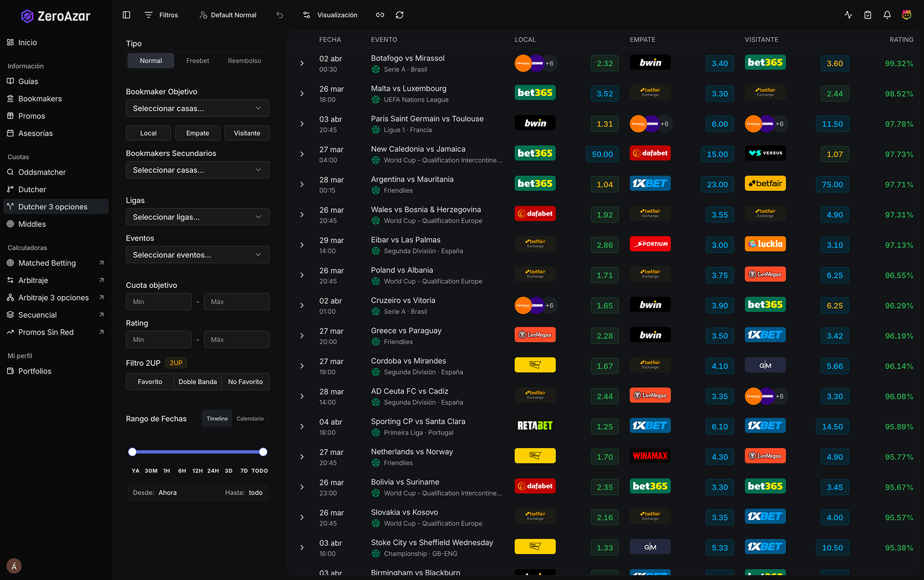This screenshot has height=580, width=924.
Task: Open the Seleccionar ligas dropdown
Action: coord(197,217)
